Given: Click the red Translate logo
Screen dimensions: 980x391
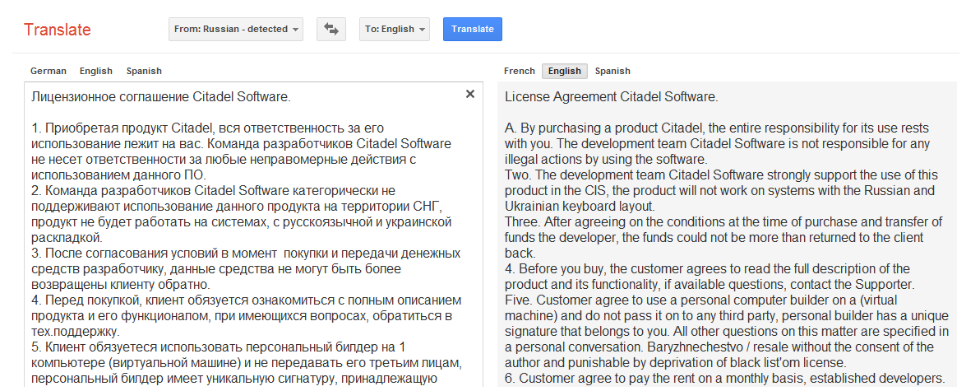Looking at the screenshot, I should click(57, 30).
